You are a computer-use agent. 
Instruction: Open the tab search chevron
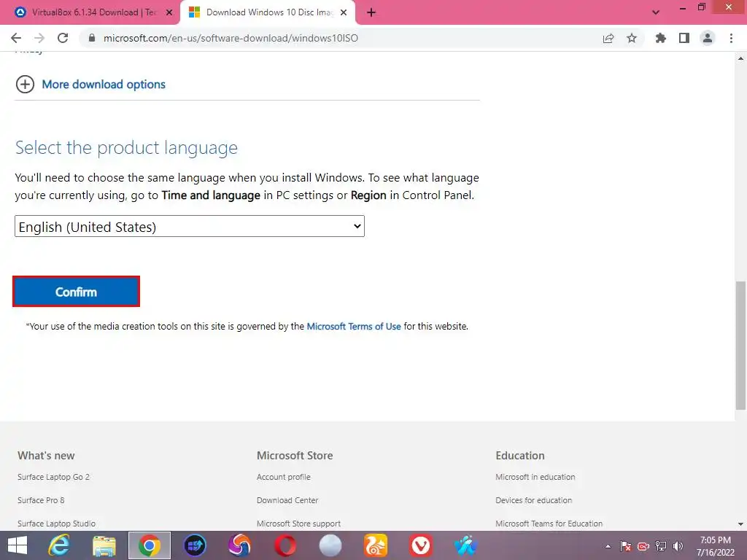pos(656,12)
